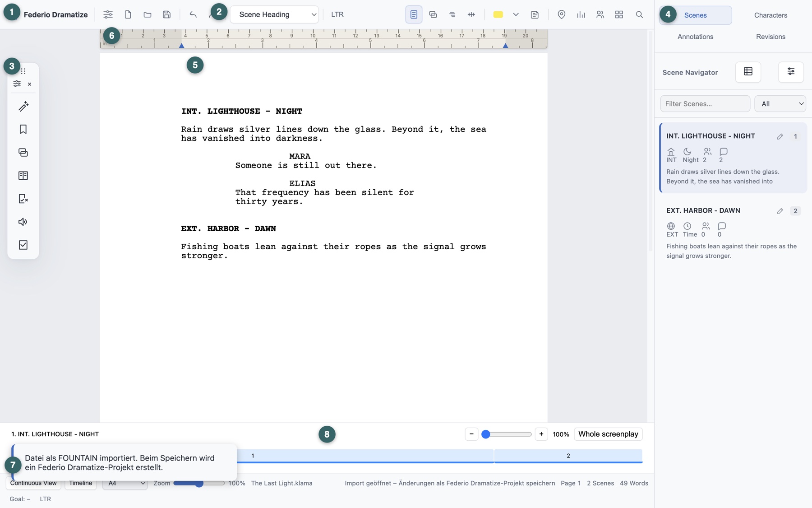Select the EXT. HARBOR - DAWN scene card
The image size is (812, 508).
coord(734,233)
